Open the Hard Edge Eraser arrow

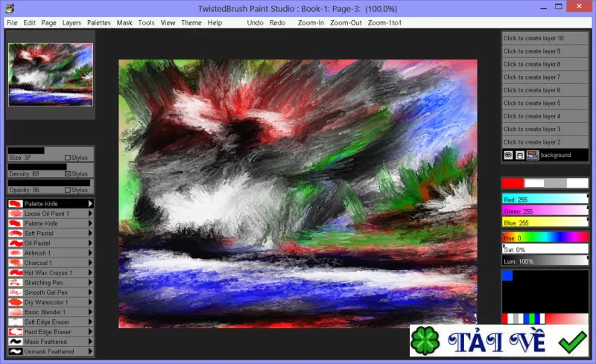[x=90, y=332]
